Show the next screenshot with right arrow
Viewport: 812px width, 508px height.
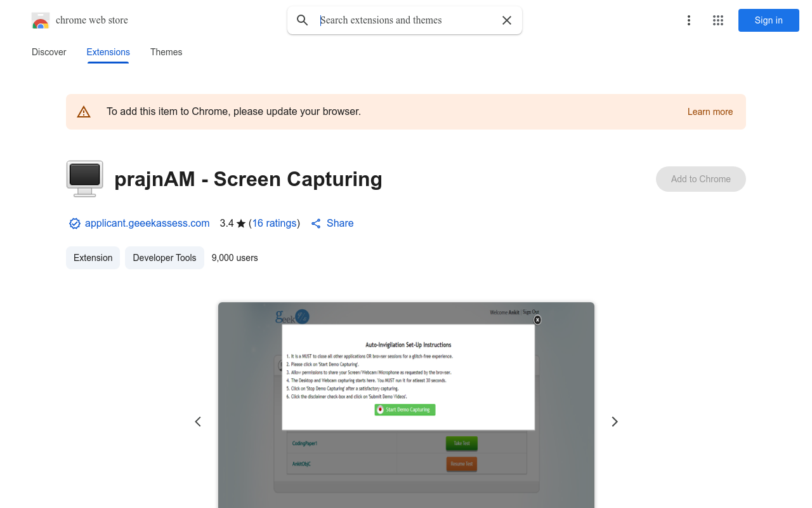(x=614, y=422)
